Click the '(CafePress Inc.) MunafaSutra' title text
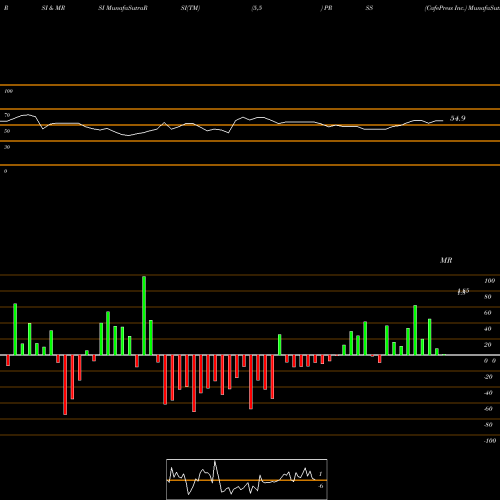Image resolution: width=500 pixels, height=500 pixels. 462,8
